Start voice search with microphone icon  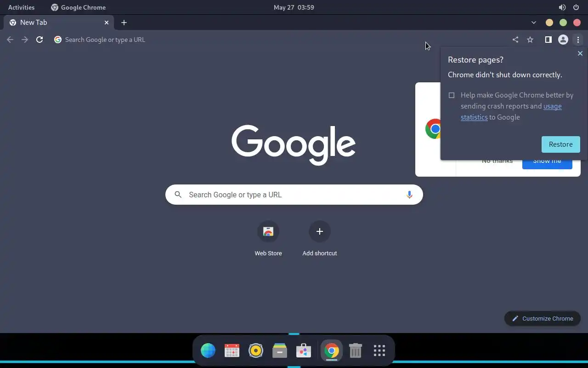(x=409, y=195)
